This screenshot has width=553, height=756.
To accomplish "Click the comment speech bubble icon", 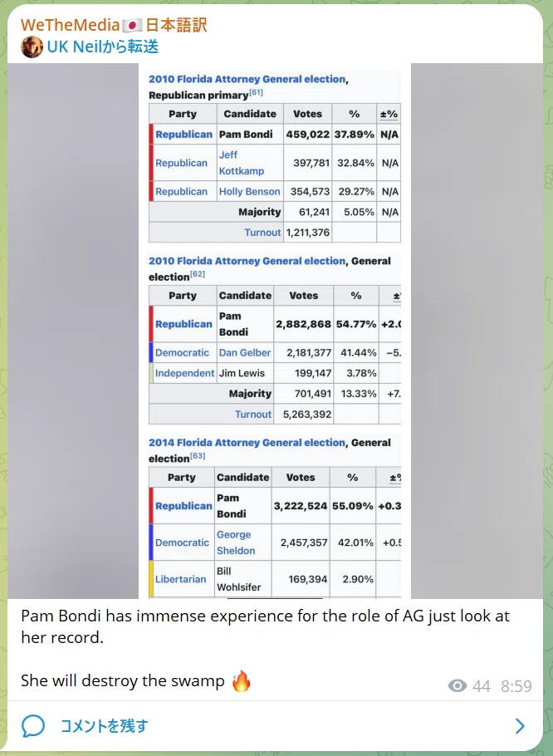I will tap(33, 725).
